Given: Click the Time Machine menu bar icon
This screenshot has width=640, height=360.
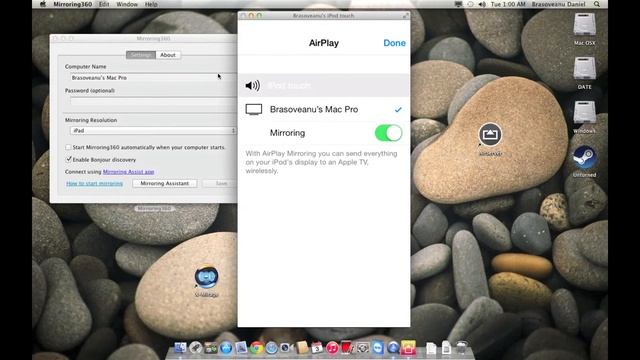Looking at the screenshot, I should (470, 4).
